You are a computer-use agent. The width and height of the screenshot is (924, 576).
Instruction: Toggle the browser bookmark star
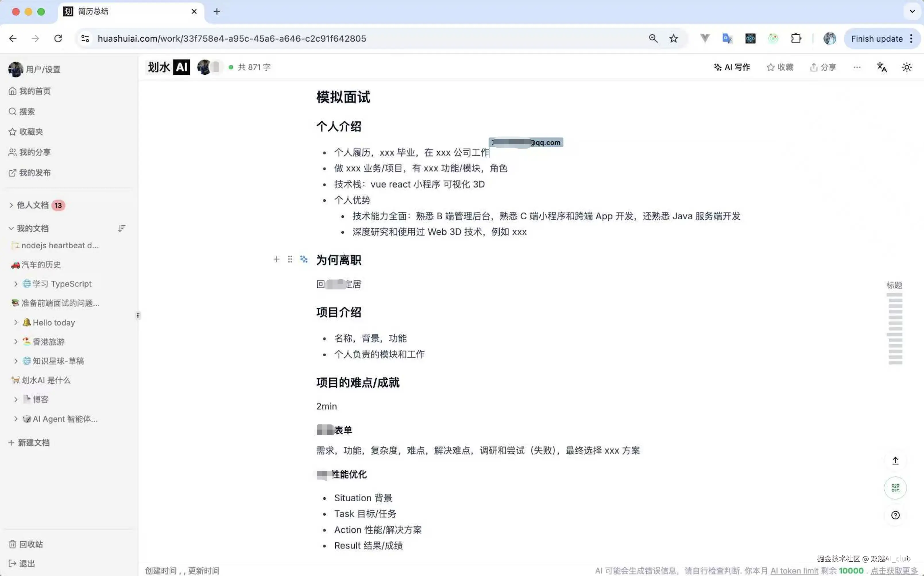[x=673, y=38]
